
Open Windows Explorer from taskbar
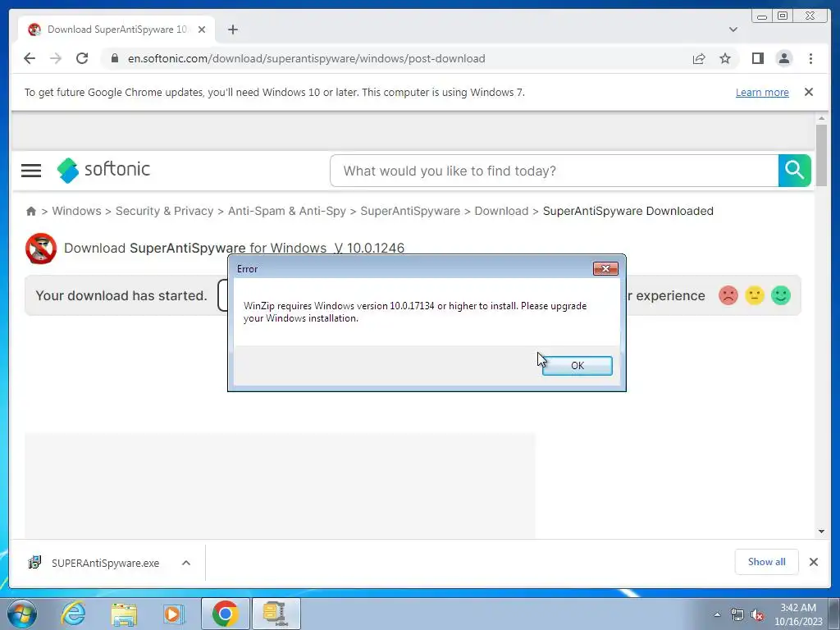(124, 614)
